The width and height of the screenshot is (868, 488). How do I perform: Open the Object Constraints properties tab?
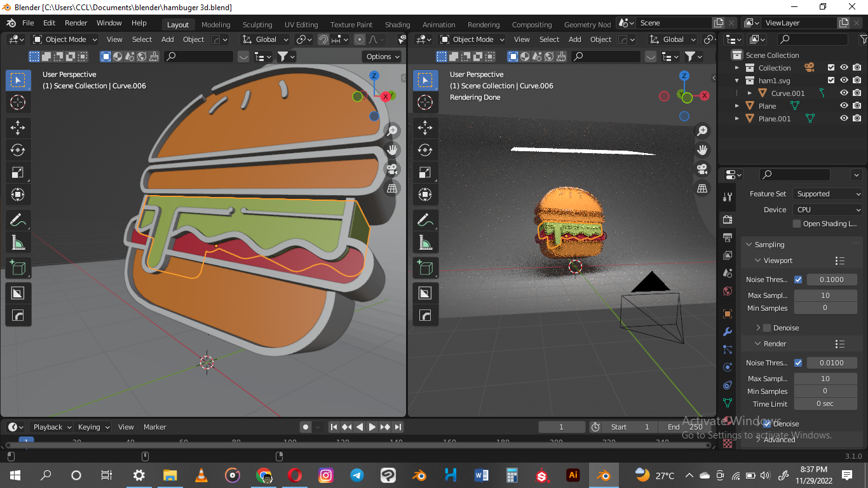(x=728, y=385)
